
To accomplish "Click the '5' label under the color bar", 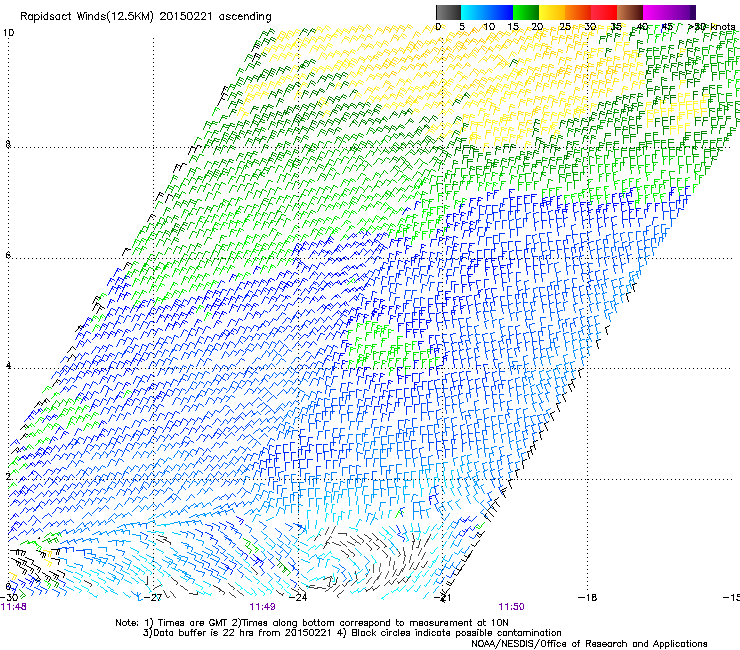I will pyautogui.click(x=462, y=26).
